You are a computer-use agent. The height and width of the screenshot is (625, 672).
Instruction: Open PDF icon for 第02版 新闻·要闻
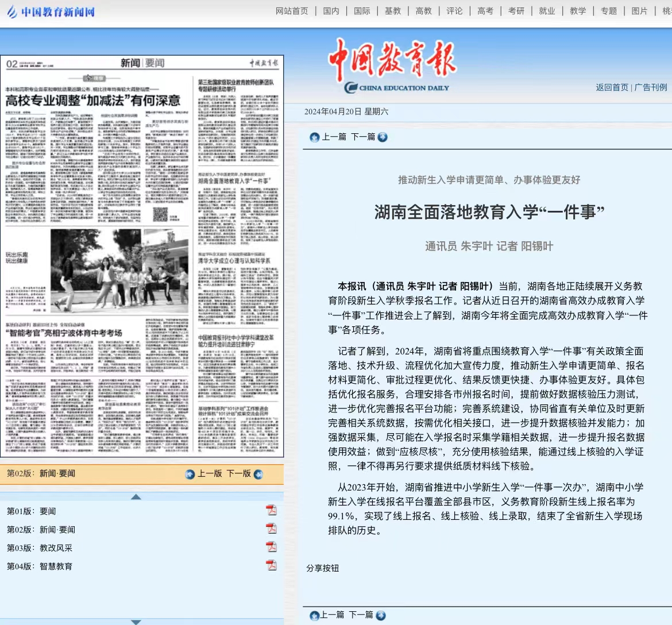pyautogui.click(x=271, y=528)
